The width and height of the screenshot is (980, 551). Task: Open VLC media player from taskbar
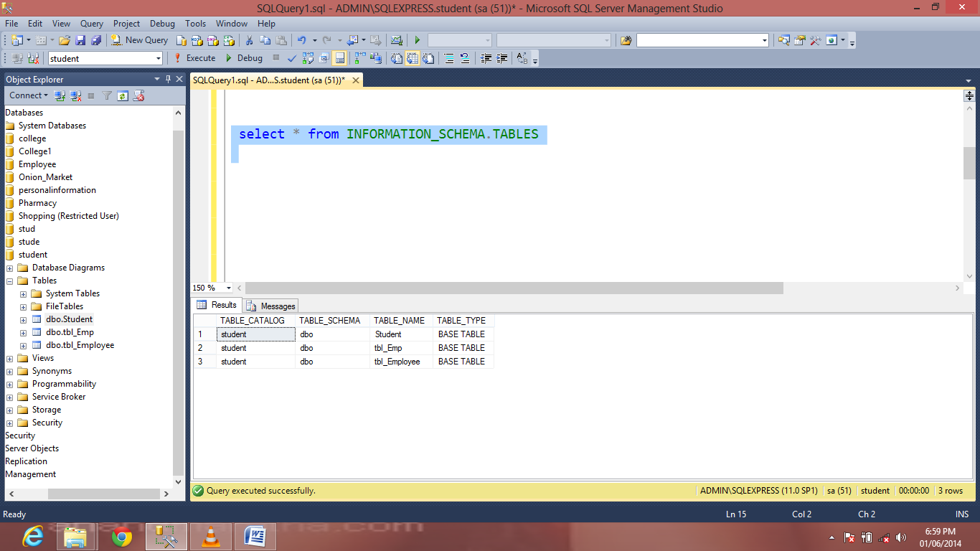211,537
